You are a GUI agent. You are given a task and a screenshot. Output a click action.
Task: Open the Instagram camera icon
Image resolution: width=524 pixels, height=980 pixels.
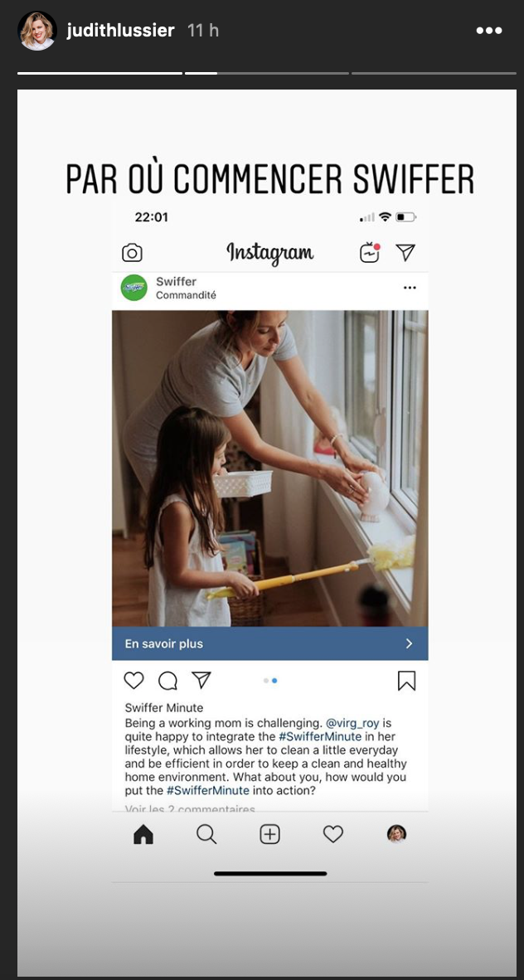[x=132, y=253]
